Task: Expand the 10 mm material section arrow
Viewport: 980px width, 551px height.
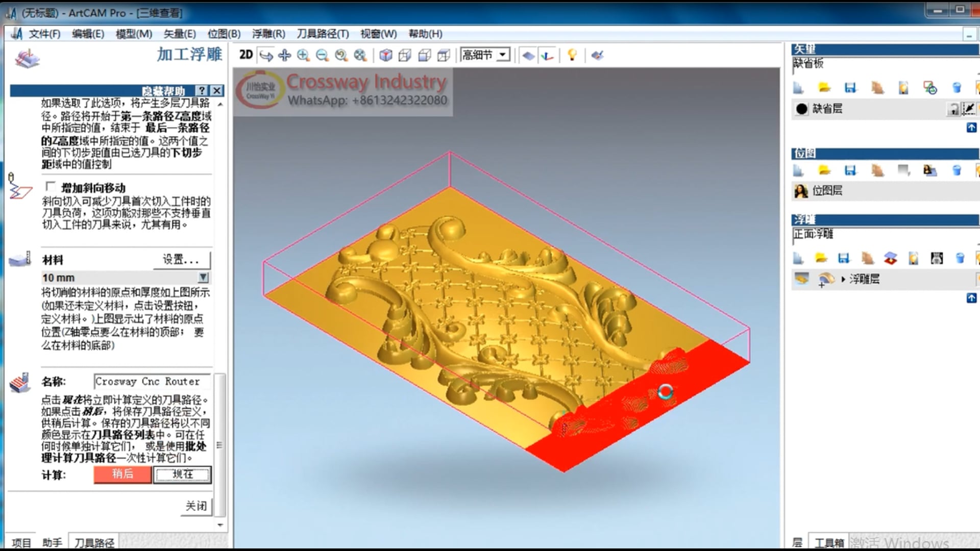Action: (x=203, y=278)
